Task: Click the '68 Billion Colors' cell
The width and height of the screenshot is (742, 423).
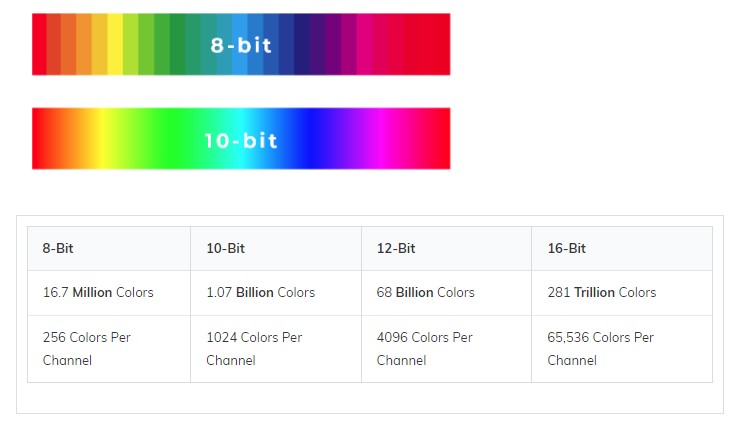Action: tap(446, 293)
